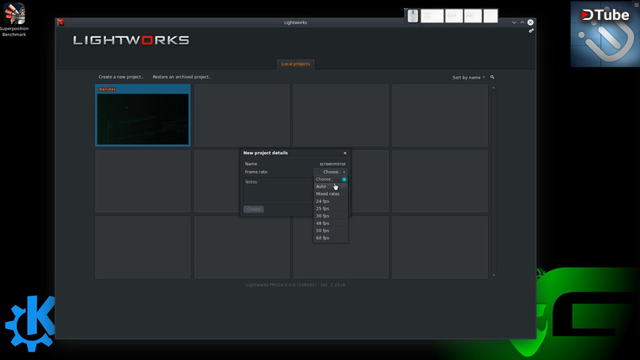
Task: Choose 24 fps frame rate
Action: point(331,201)
